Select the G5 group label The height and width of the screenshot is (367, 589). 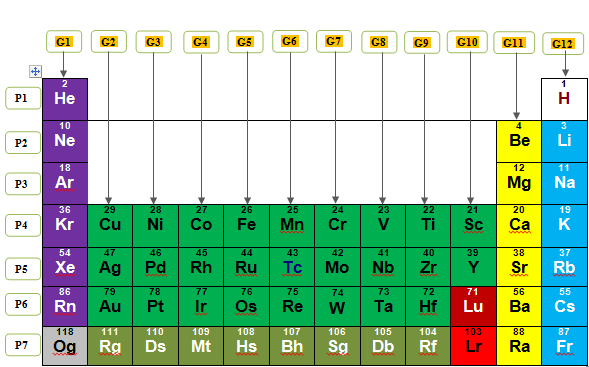tap(245, 42)
